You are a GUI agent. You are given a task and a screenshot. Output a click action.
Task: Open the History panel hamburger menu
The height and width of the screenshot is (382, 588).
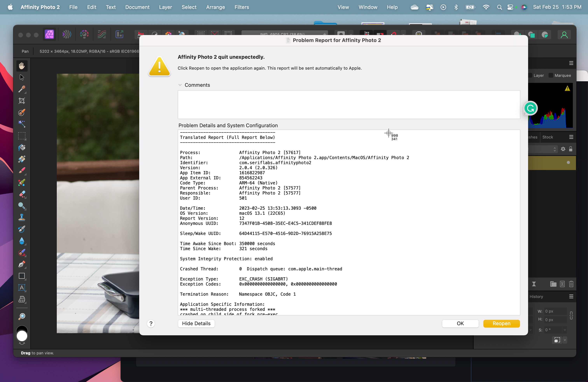point(571,296)
